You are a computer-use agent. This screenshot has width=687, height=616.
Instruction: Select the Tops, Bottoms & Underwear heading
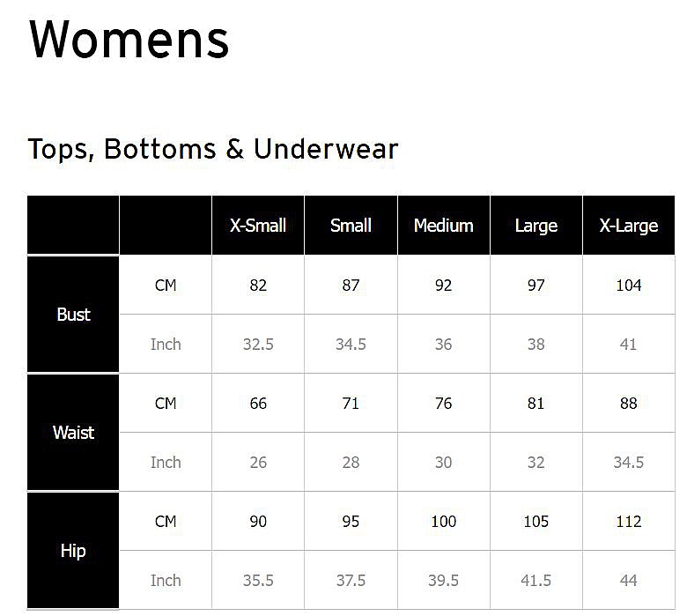pos(213,149)
